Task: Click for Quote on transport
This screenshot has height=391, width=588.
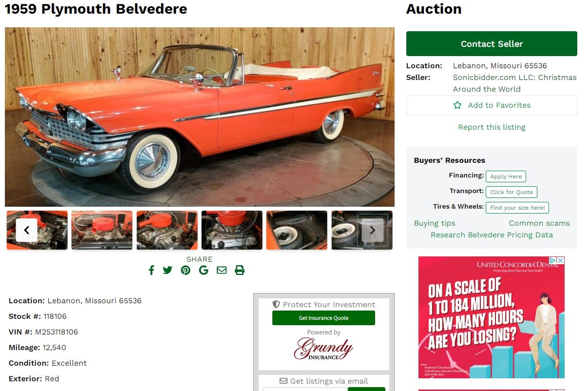Action: point(512,192)
